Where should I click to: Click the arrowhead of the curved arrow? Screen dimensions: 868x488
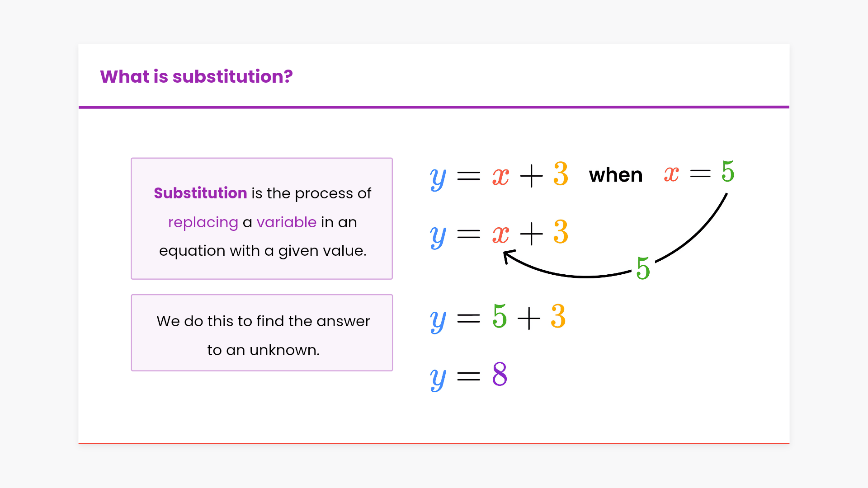pos(507,256)
